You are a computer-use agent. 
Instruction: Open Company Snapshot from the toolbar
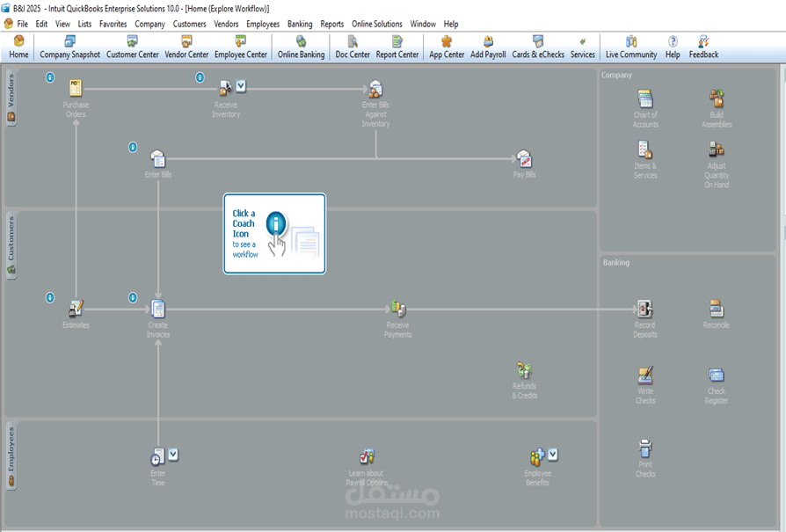tap(69, 47)
